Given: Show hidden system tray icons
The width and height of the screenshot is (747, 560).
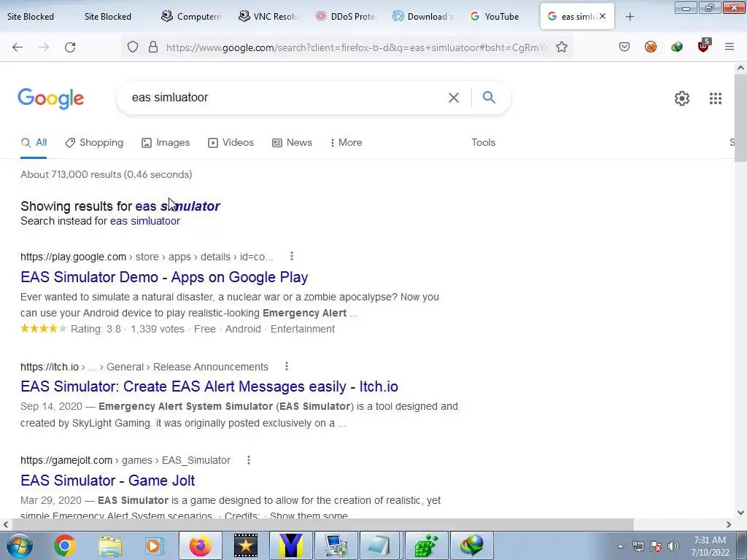Looking at the screenshot, I should tap(620, 546).
